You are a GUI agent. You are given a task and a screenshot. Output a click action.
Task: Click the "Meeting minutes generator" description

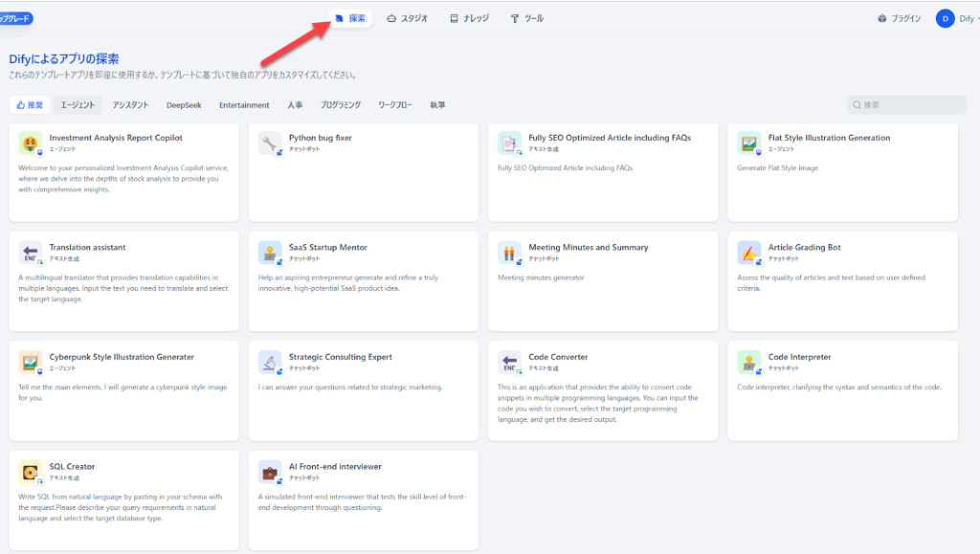pos(541,277)
